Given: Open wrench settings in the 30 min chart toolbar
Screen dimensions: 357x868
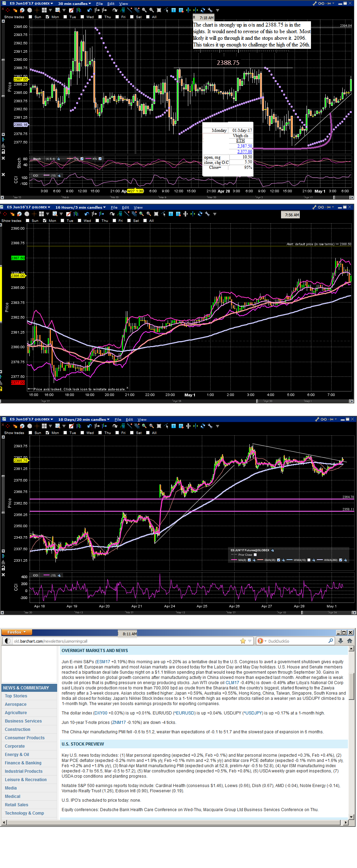Looking at the screenshot, I should click(210, 10).
